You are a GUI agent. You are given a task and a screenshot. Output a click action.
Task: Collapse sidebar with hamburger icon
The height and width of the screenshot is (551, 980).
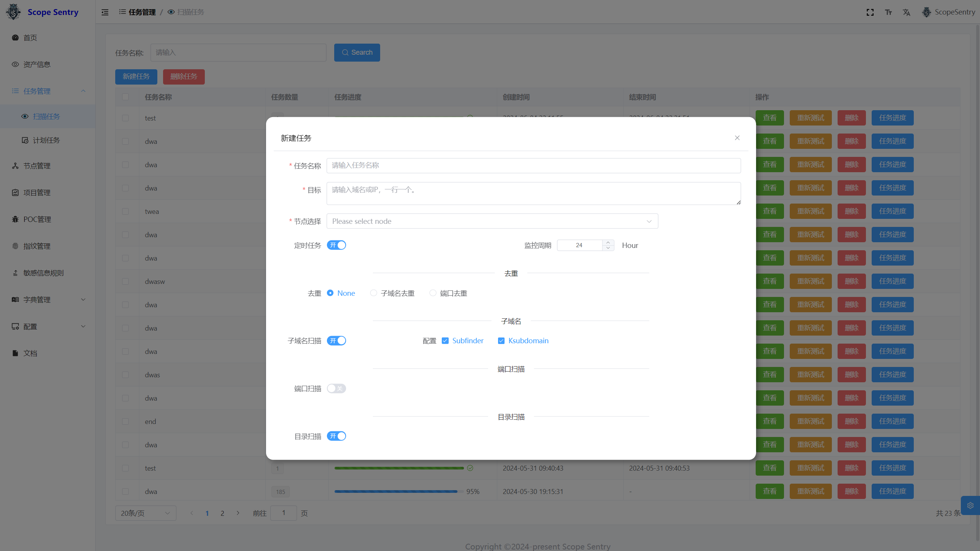105,12
